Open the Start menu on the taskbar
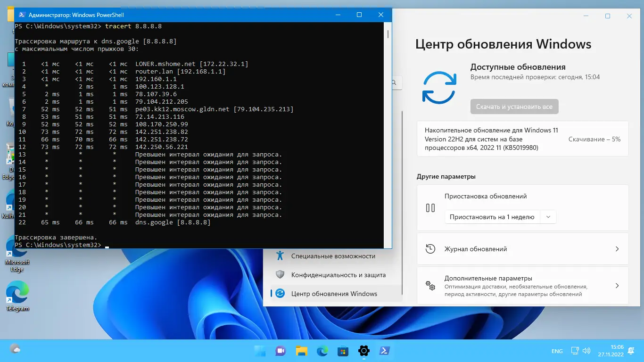Viewport: 644px width, 362px height. pos(260,351)
